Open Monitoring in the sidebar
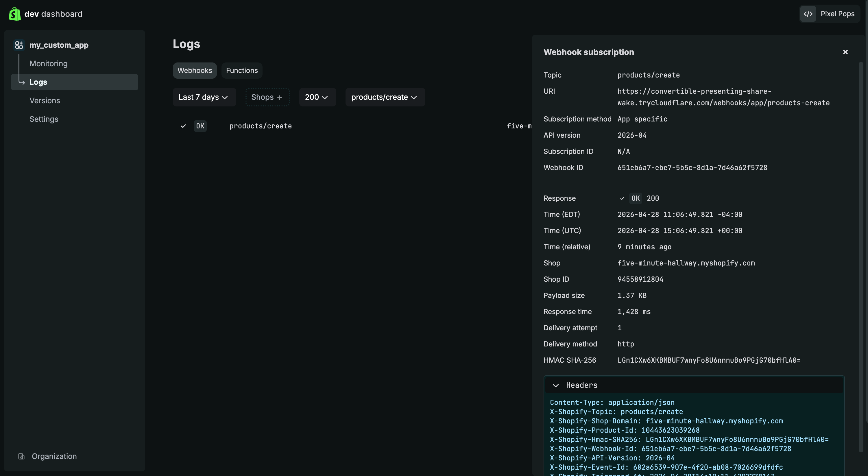The image size is (868, 476). pos(49,63)
